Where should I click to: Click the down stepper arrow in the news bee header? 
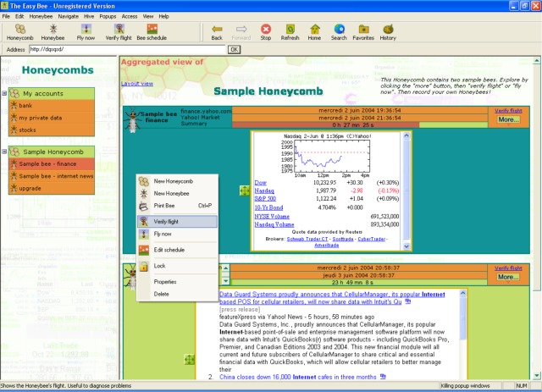(x=225, y=281)
